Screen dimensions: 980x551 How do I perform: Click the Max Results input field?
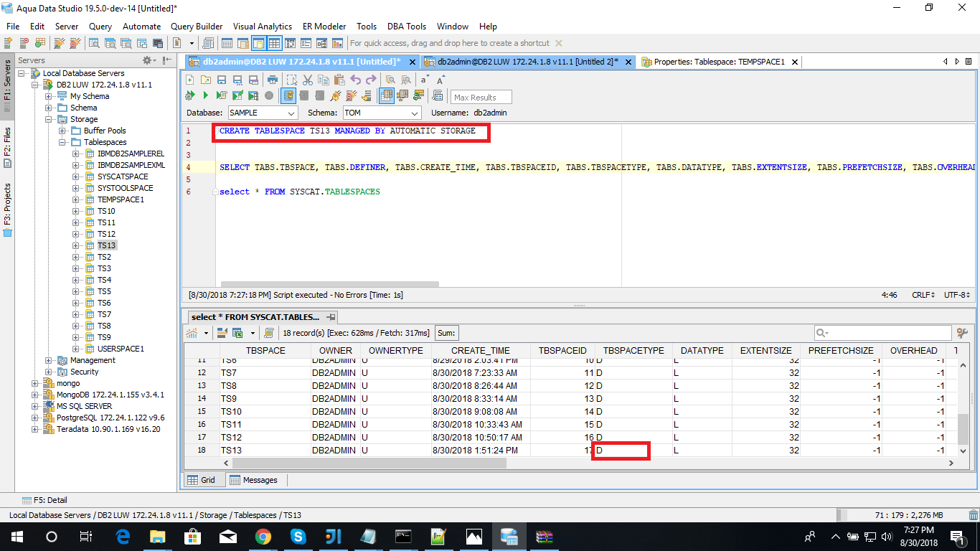point(481,97)
